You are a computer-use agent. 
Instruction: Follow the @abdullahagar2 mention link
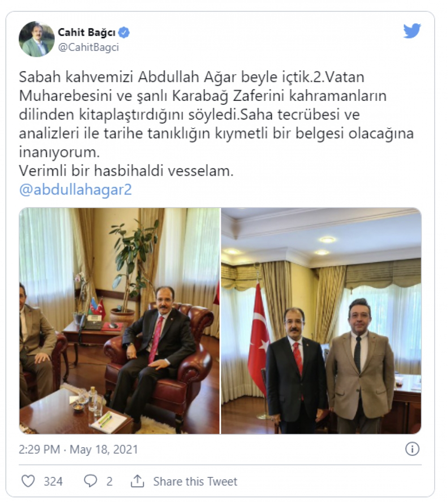(x=76, y=190)
